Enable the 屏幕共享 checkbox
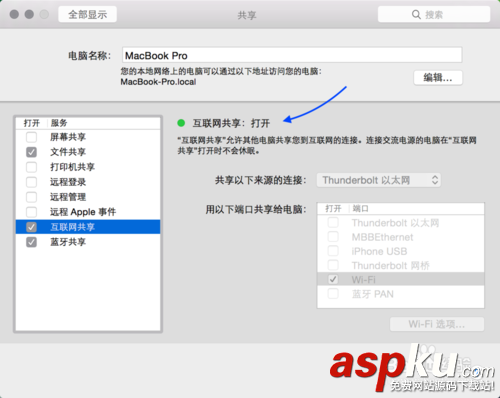This screenshot has width=500, height=398. point(31,137)
